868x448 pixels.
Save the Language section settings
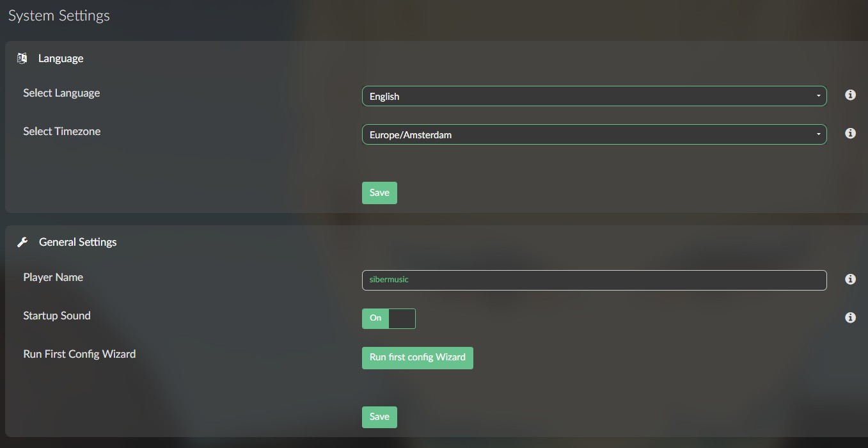pyautogui.click(x=379, y=193)
